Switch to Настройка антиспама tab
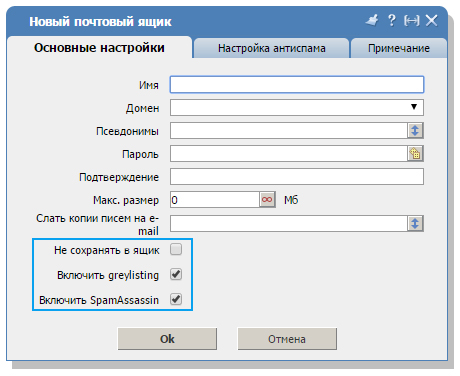This screenshot has width=460, height=376. click(x=271, y=48)
